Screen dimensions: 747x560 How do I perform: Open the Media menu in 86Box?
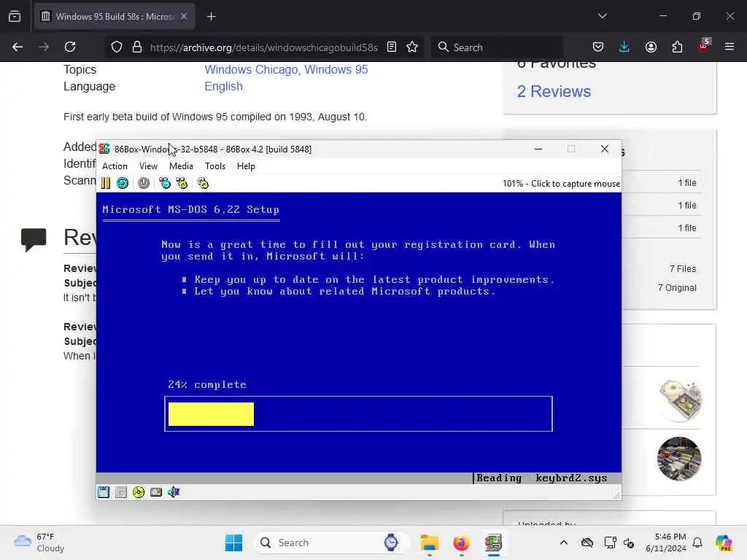point(181,166)
